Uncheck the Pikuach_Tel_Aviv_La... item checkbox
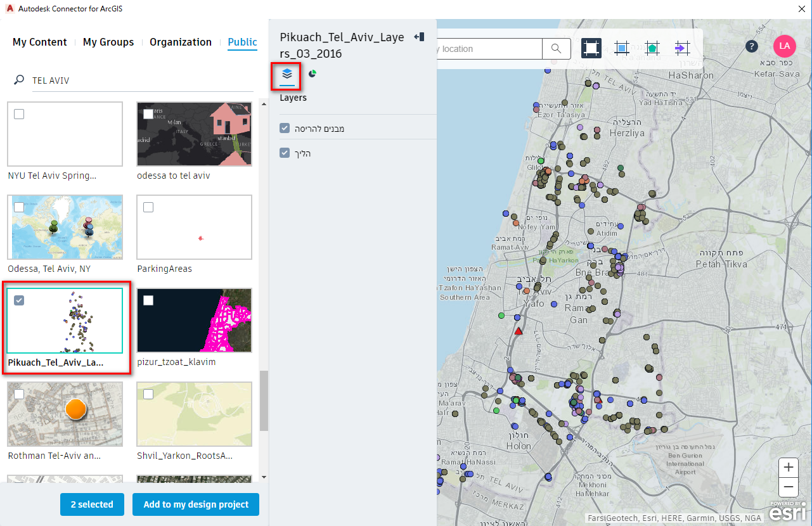 pyautogui.click(x=19, y=300)
